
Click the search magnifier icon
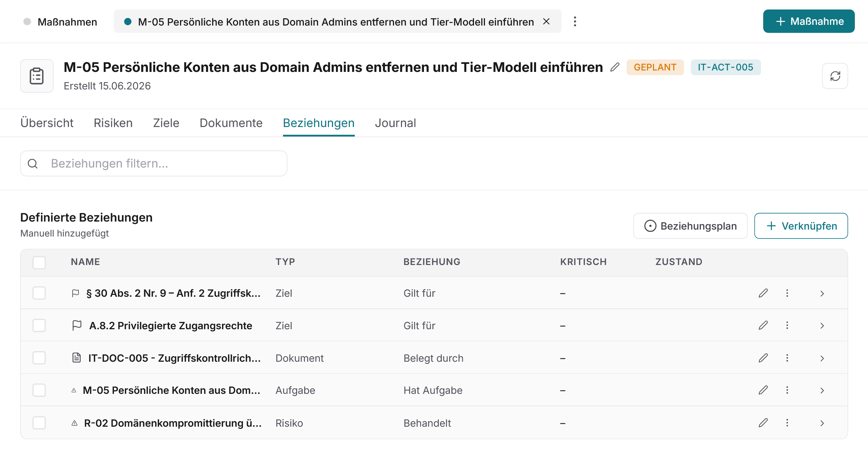33,164
